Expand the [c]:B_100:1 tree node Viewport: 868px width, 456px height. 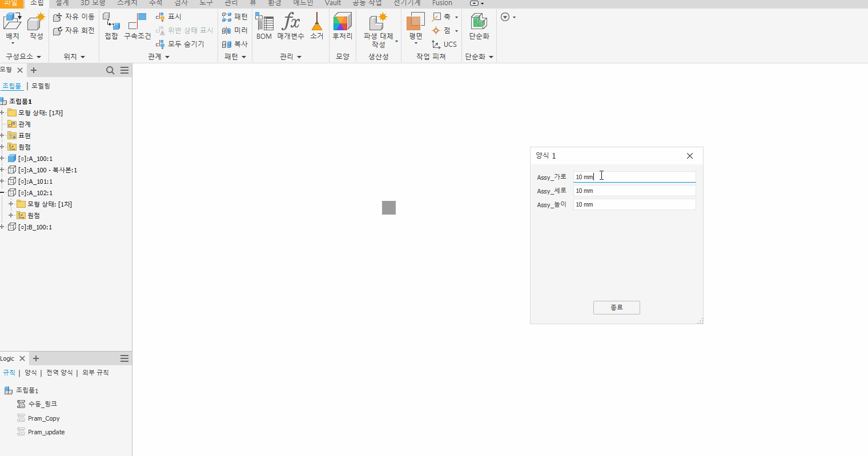(x=2, y=227)
